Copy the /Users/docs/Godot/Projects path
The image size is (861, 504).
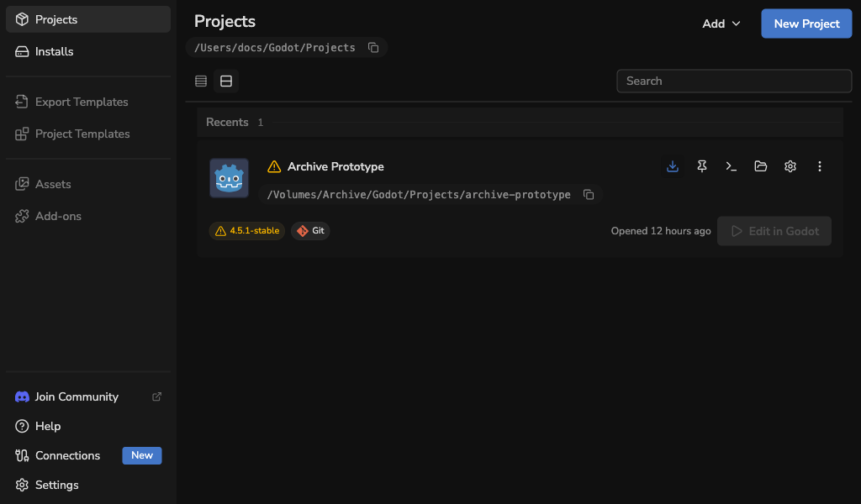373,48
